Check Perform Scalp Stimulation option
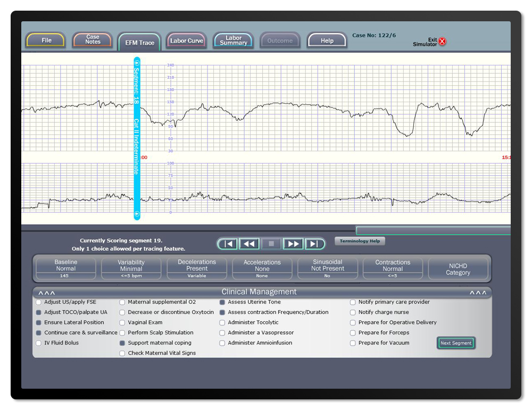 click(122, 333)
